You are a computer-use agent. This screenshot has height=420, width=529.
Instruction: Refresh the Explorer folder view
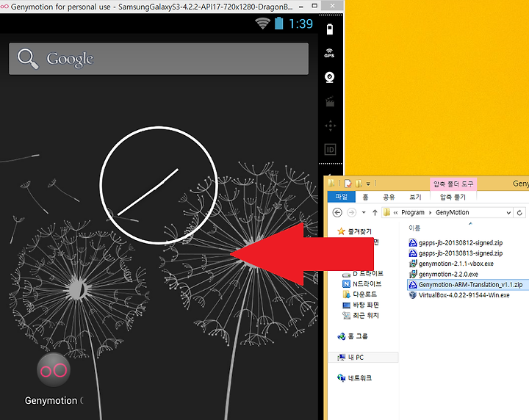[x=519, y=213]
